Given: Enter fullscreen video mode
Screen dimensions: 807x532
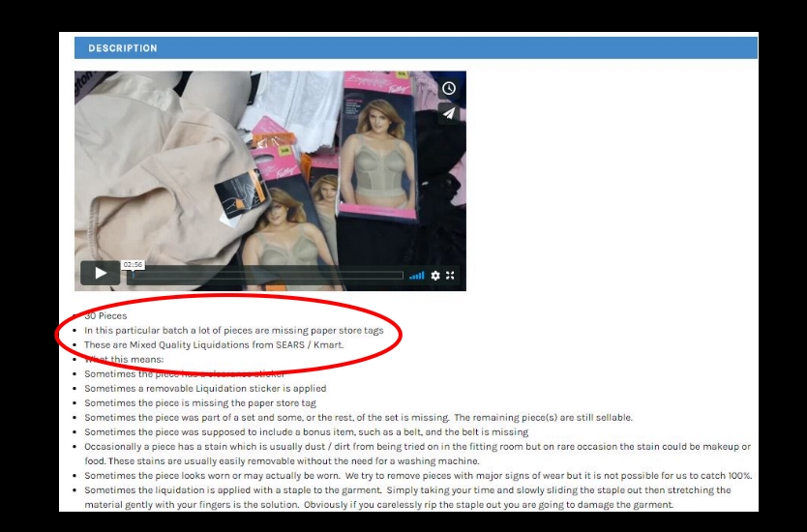Looking at the screenshot, I should 451,276.
